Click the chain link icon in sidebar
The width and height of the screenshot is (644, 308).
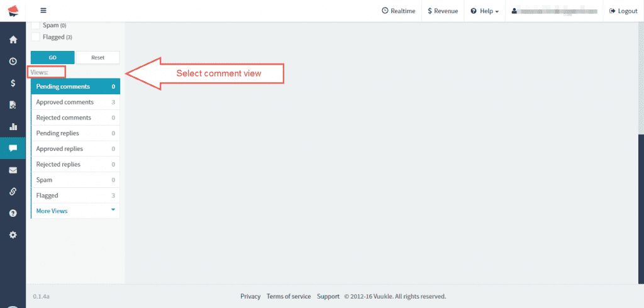coord(13,192)
